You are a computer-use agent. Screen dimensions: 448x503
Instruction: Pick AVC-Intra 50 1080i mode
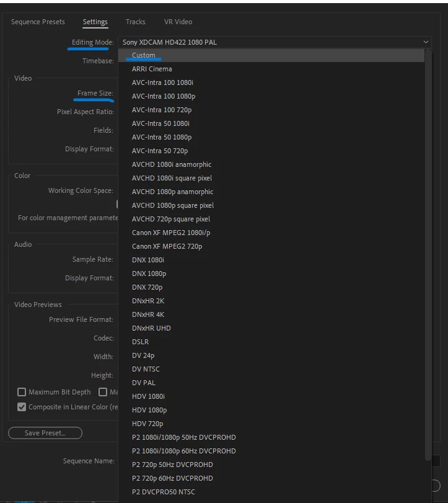(271, 123)
